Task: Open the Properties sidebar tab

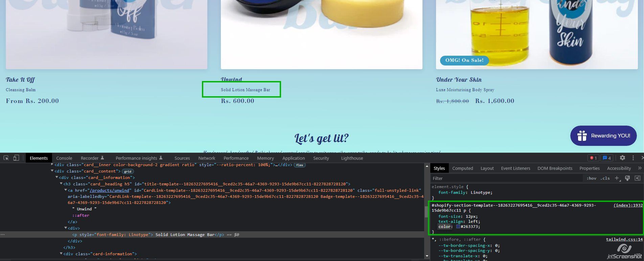Action: point(590,168)
